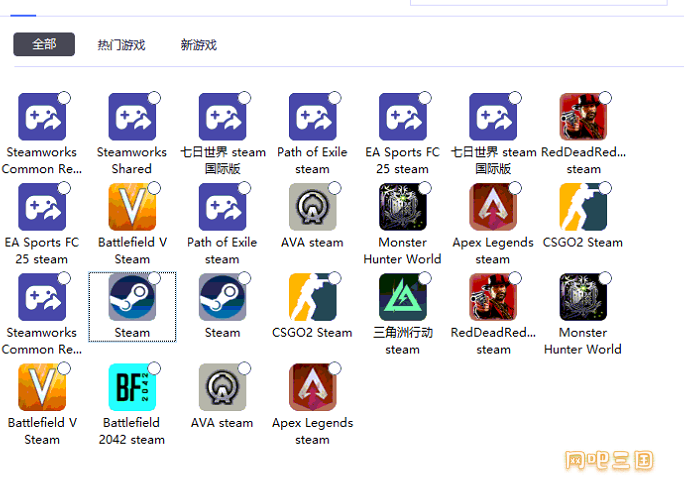Tick the 三角洲行动 steam selection circle

[x=425, y=278]
